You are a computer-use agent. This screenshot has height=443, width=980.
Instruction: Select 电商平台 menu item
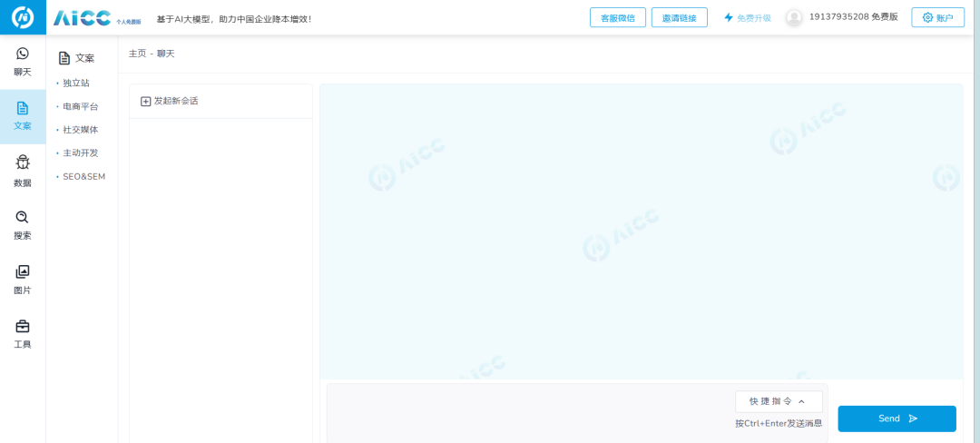pyautogui.click(x=81, y=107)
